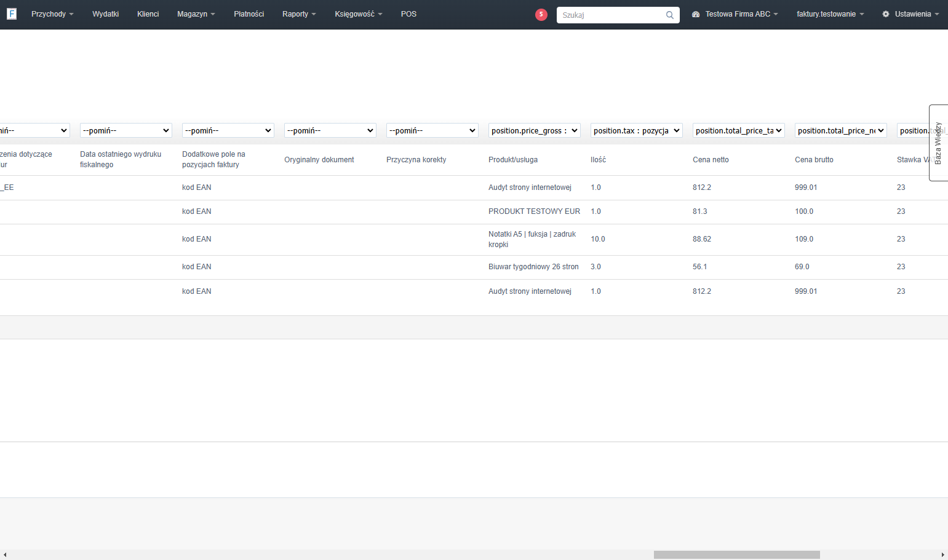Screen dimensions: 948x560
Task: Go to Wydatki
Action: [x=105, y=14]
